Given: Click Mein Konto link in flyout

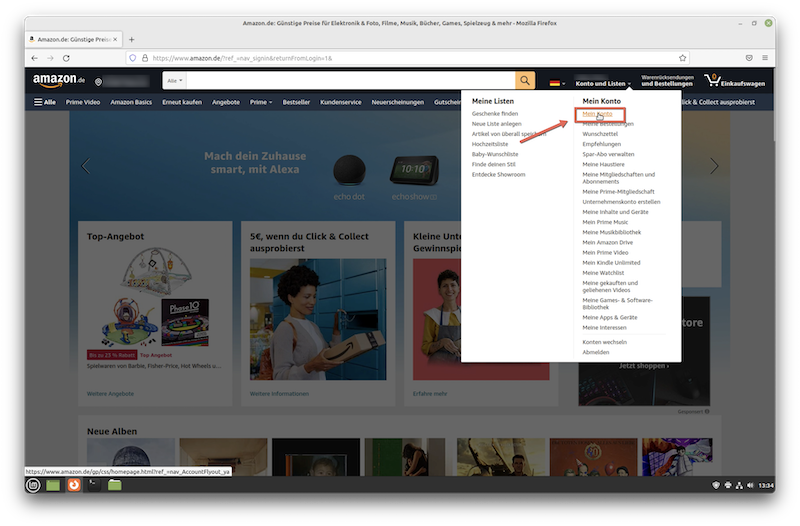Looking at the screenshot, I should click(x=597, y=114).
